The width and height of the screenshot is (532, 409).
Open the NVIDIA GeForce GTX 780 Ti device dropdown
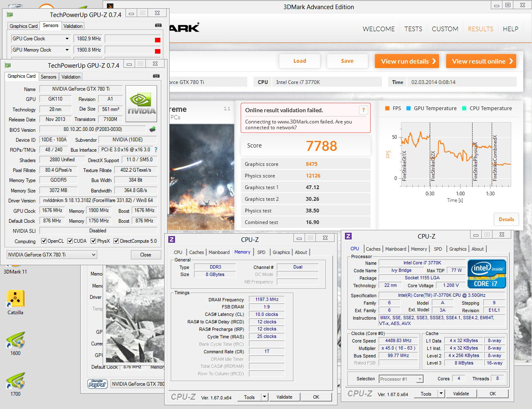point(52,255)
